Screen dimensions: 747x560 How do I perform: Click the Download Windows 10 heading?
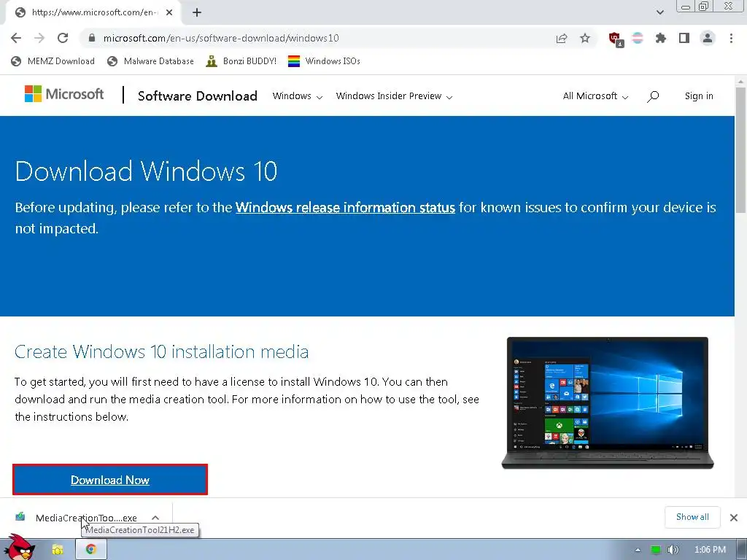(146, 171)
